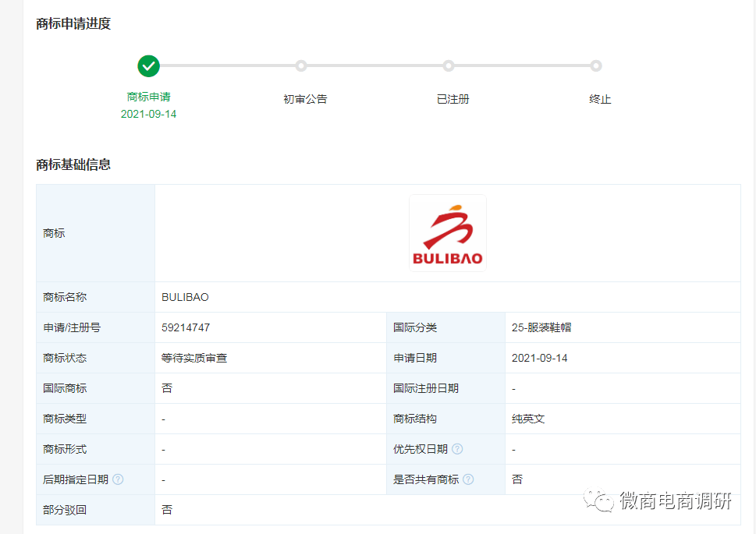Click the 25-服装鞋帽 classification value
This screenshot has width=756, height=534.
click(x=541, y=327)
